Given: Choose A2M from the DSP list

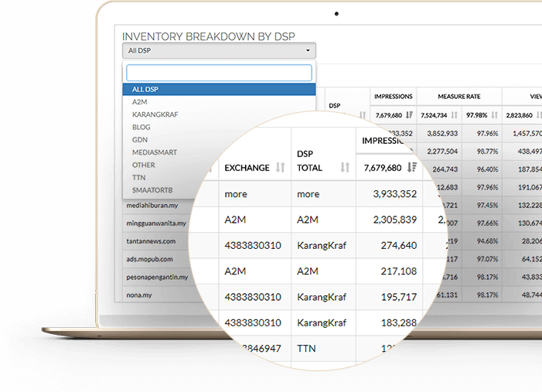Looking at the screenshot, I should pos(140,102).
